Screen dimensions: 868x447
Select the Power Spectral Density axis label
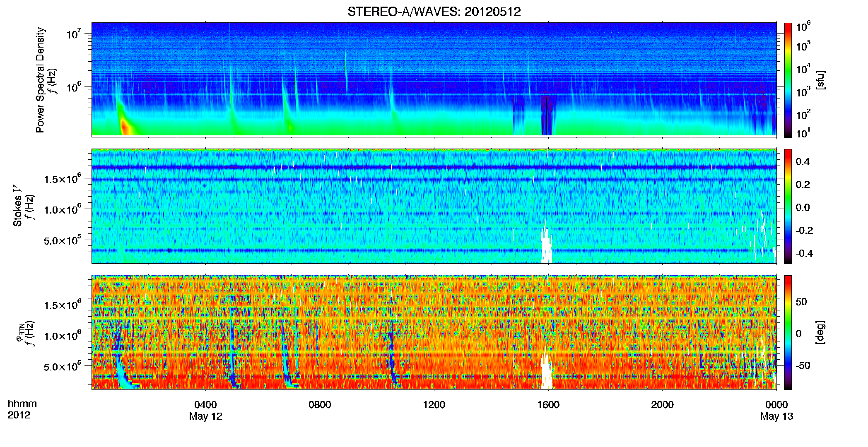tap(40, 80)
